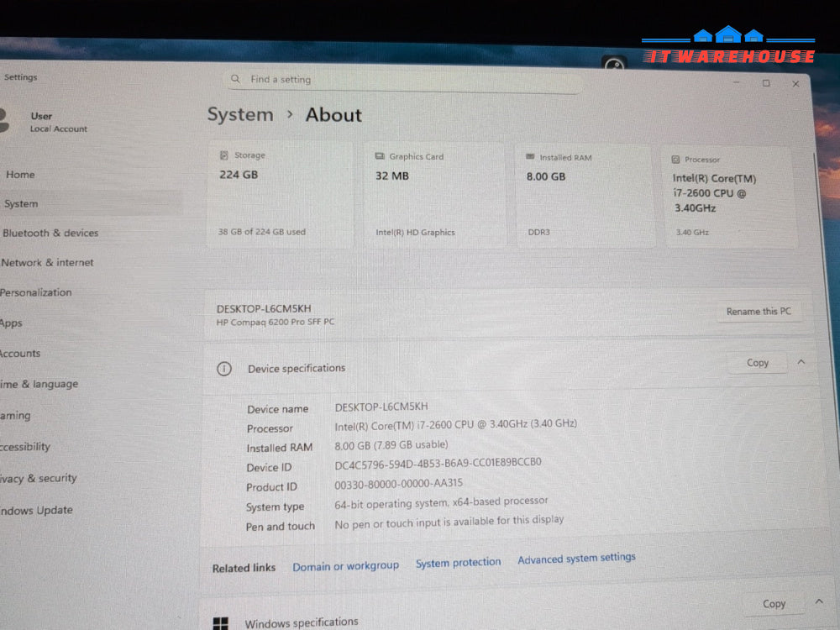
Task: Click the user avatar picture
Action: tap(4, 120)
